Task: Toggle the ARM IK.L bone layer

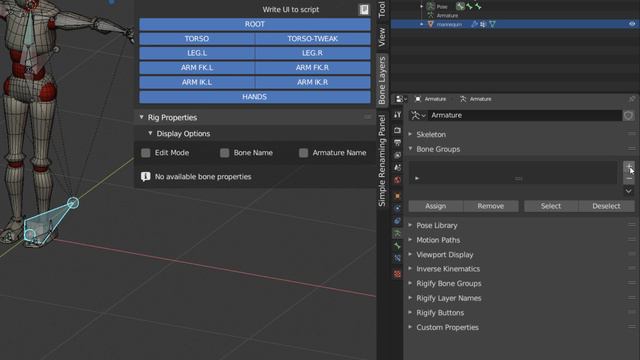Action: [197, 82]
